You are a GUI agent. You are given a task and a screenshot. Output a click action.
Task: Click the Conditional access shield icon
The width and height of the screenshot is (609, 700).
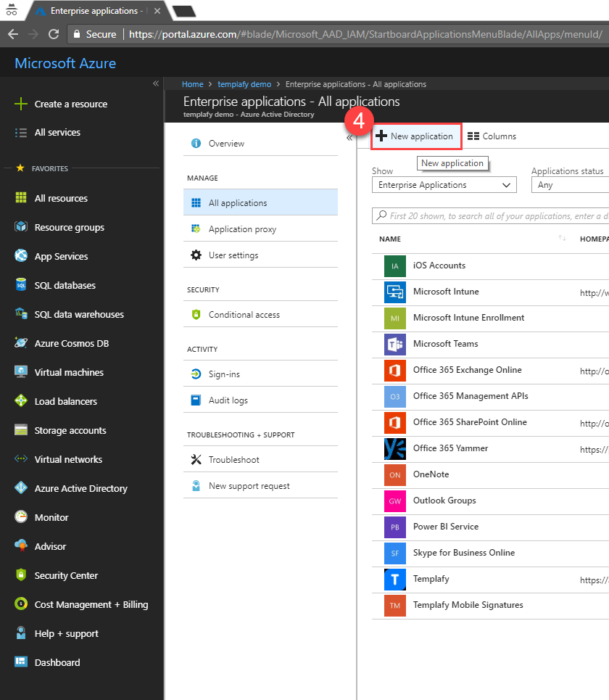coord(196,314)
